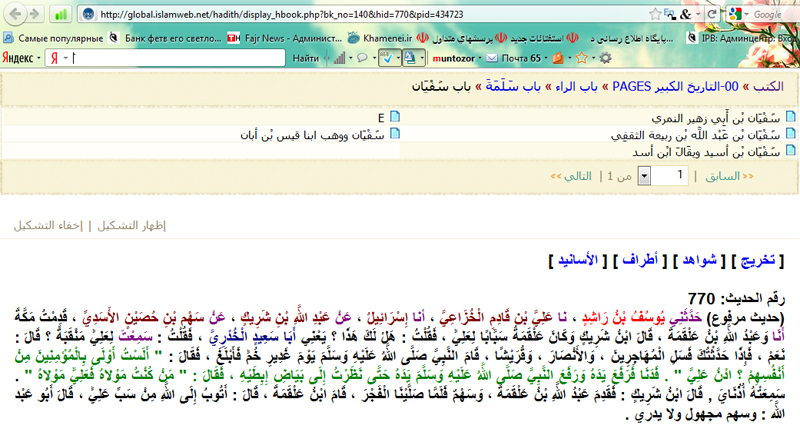Image resolution: width=800 pixels, height=432 pixels.
Task: Open the page number dropdown showing 1
Action: point(644,176)
